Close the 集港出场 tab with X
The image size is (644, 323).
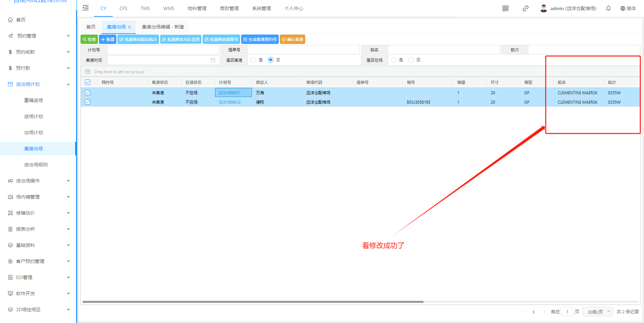[x=129, y=27]
